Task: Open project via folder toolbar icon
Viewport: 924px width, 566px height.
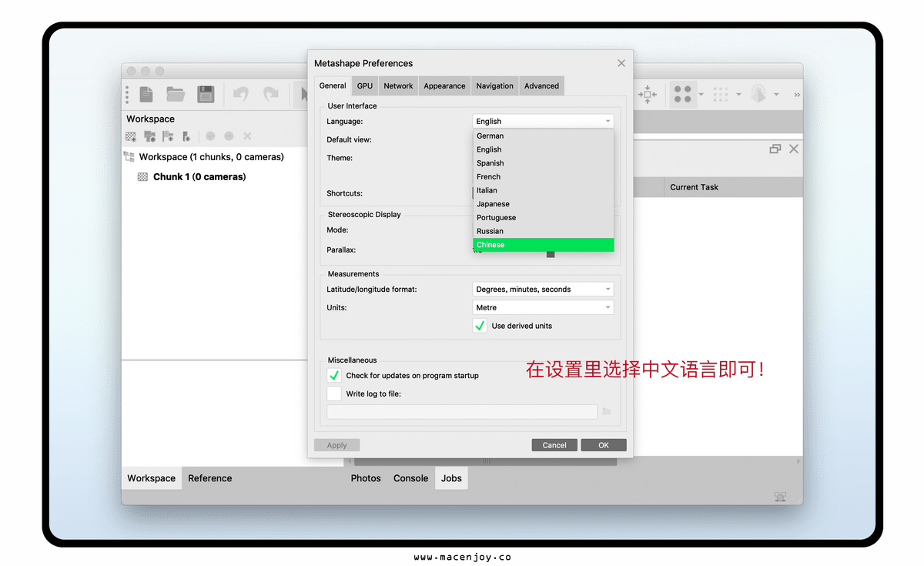Action: pos(176,94)
